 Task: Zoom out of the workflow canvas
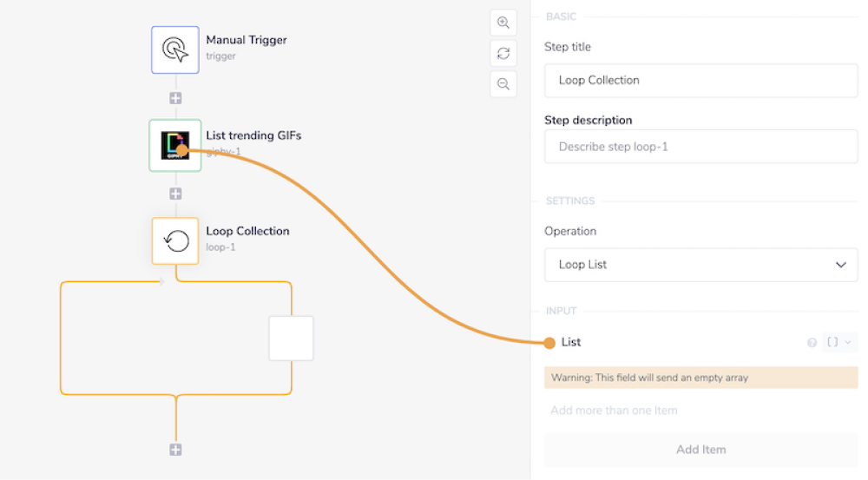(503, 84)
